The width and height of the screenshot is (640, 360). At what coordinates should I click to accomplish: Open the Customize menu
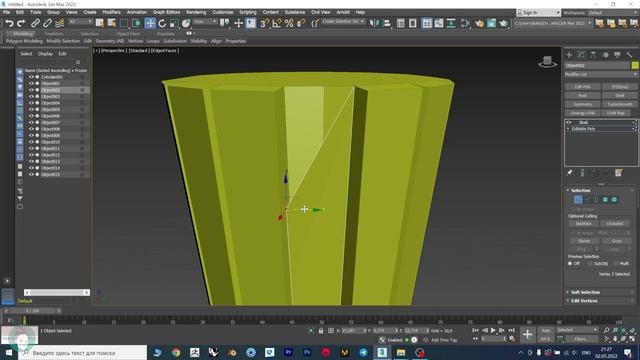[x=222, y=12]
